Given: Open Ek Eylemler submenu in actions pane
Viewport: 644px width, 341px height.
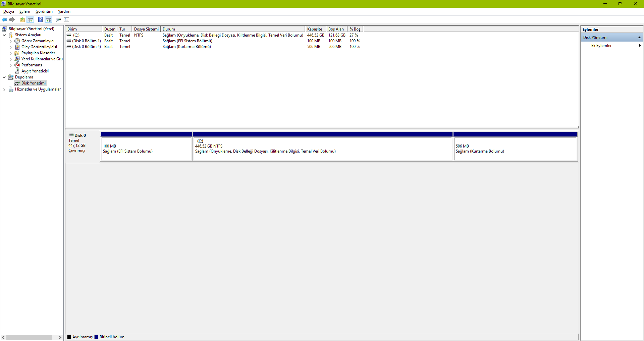Looking at the screenshot, I should point(612,46).
